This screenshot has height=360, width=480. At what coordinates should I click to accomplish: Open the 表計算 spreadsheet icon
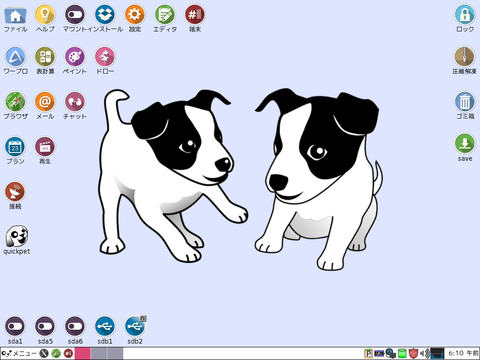pyautogui.click(x=45, y=57)
